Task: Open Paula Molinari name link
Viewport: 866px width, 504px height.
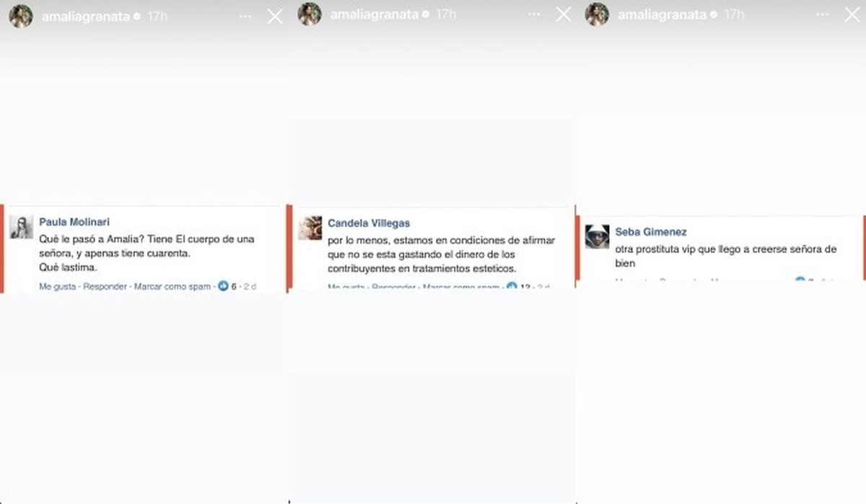Action: click(74, 222)
